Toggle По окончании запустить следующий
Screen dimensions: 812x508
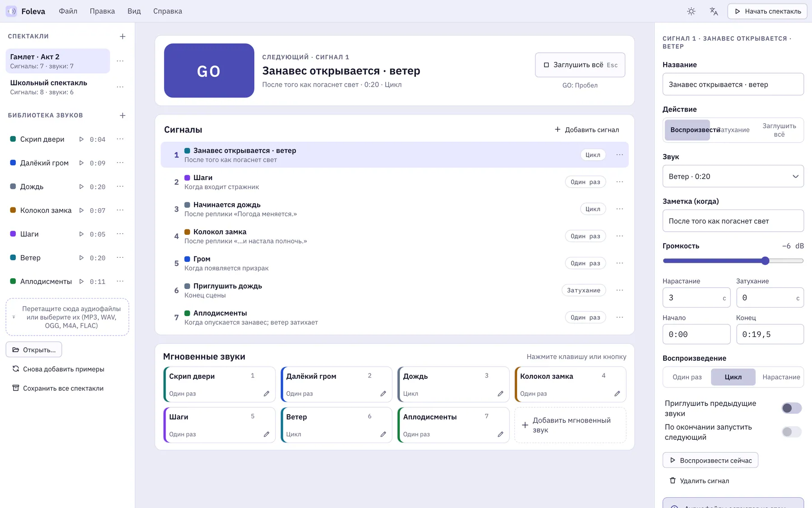click(792, 432)
